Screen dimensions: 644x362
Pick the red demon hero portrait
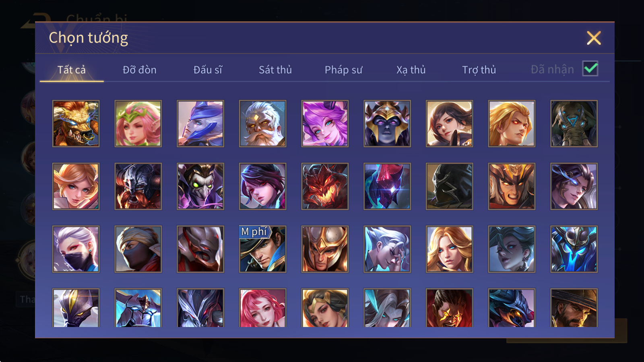[x=325, y=186]
